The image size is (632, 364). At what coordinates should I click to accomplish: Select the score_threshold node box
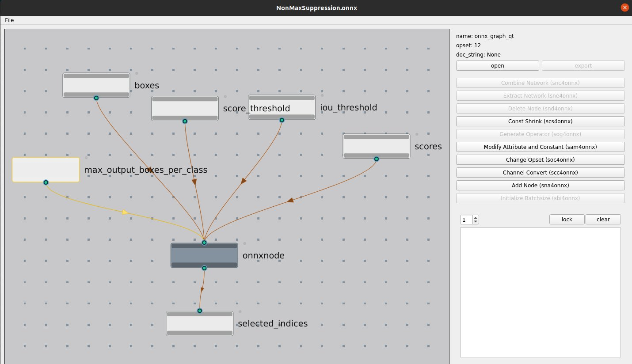185,108
